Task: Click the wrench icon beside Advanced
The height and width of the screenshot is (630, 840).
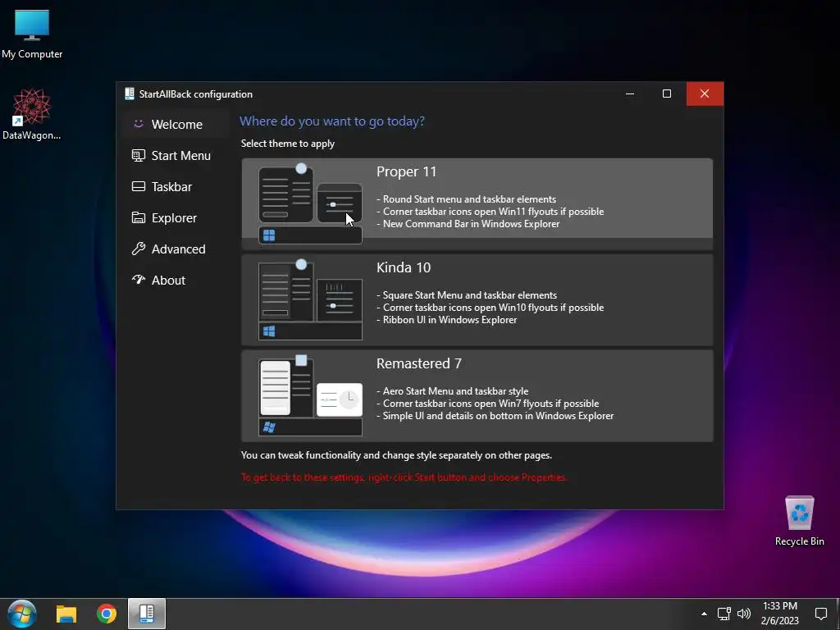Action: click(x=138, y=249)
